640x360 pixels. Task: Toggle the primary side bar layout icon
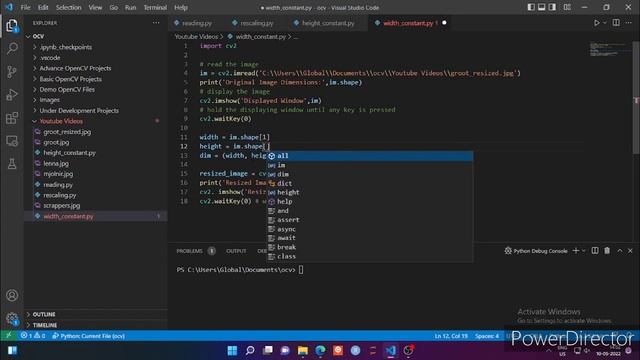[531, 7]
